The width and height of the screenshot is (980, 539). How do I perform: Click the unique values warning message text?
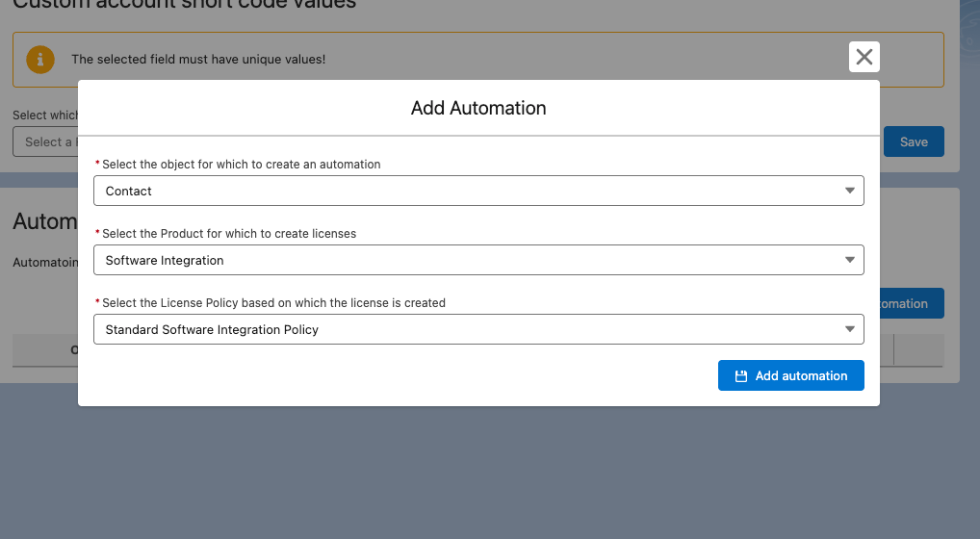pos(198,60)
